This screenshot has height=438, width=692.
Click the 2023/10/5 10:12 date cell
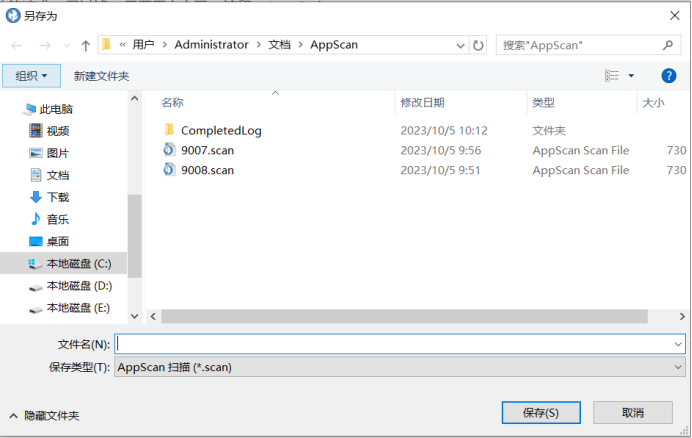[x=444, y=131]
